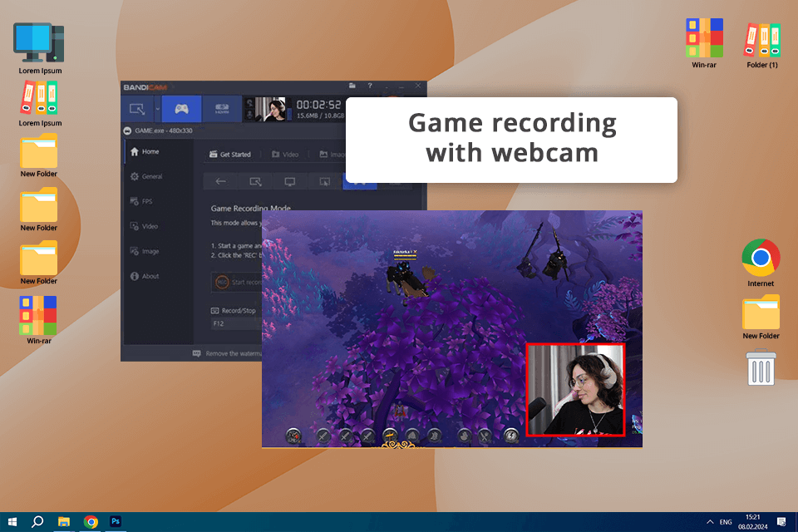
Task: Open taskbar search magnifier
Action: click(37, 522)
